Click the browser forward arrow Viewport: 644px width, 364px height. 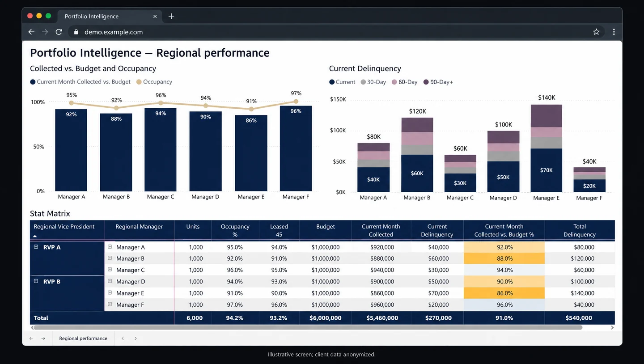pyautogui.click(x=45, y=32)
